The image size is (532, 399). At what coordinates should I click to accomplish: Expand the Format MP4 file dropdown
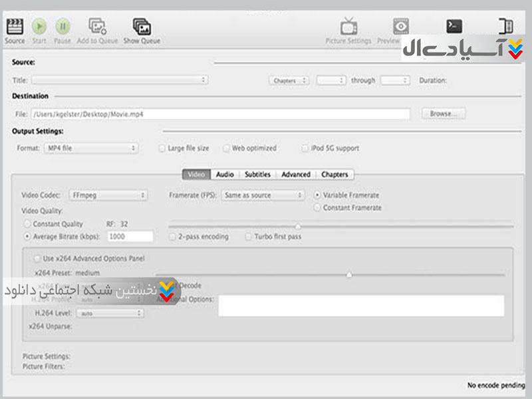click(91, 148)
